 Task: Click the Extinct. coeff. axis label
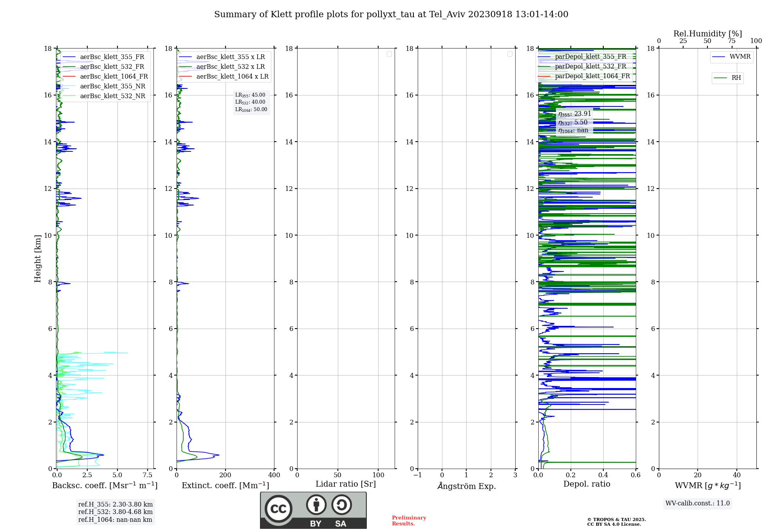pos(226,485)
